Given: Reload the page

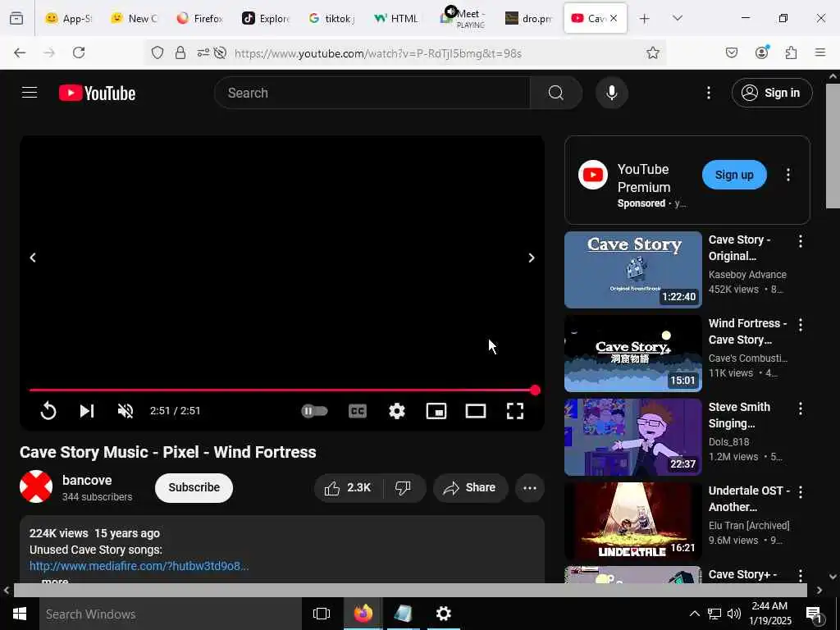Looking at the screenshot, I should pyautogui.click(x=79, y=52).
